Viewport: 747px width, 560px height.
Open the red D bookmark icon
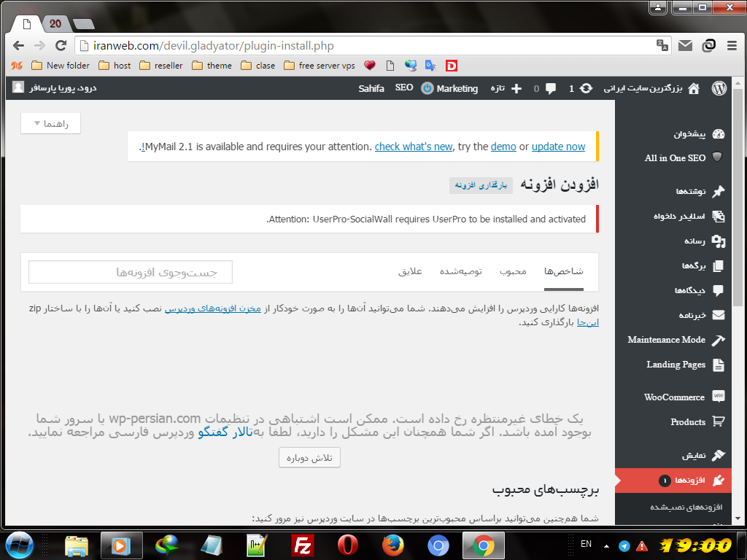(x=451, y=66)
